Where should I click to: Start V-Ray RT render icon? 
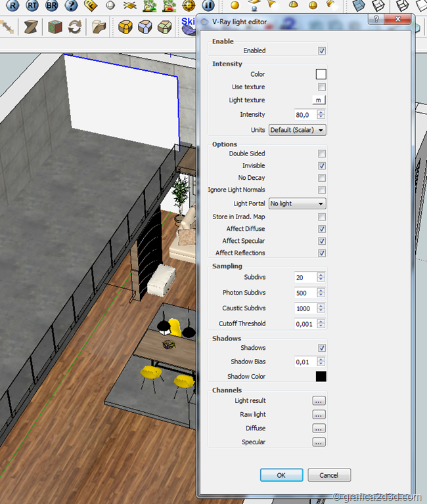32,5
